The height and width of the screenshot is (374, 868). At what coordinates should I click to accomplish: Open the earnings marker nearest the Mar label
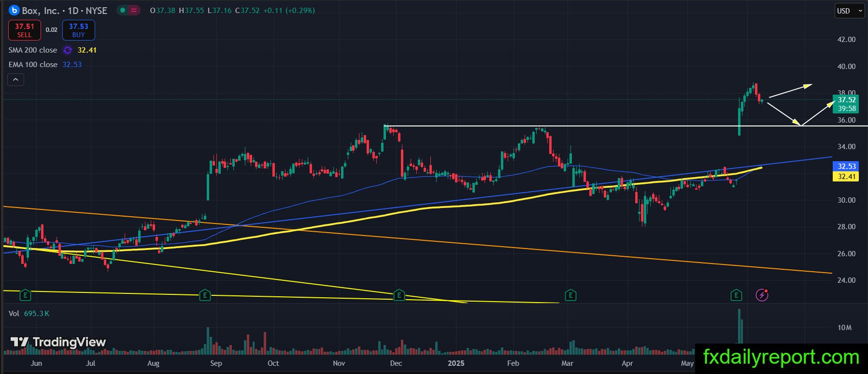click(x=570, y=295)
